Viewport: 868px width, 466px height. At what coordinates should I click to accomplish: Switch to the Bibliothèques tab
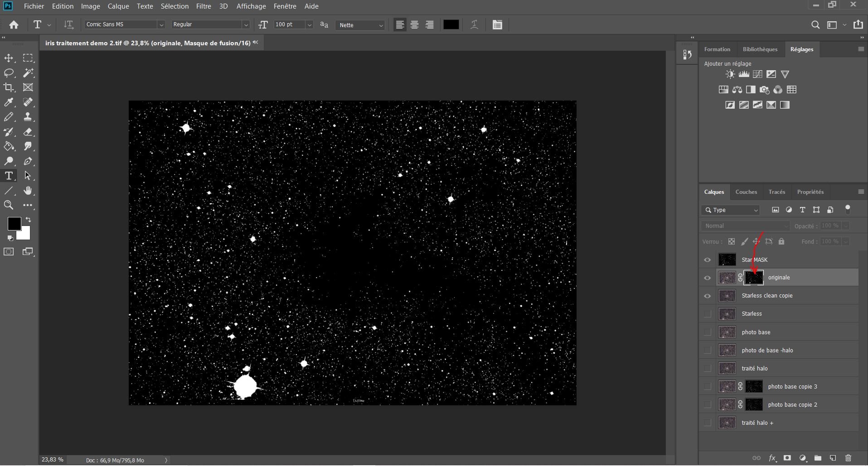point(760,49)
